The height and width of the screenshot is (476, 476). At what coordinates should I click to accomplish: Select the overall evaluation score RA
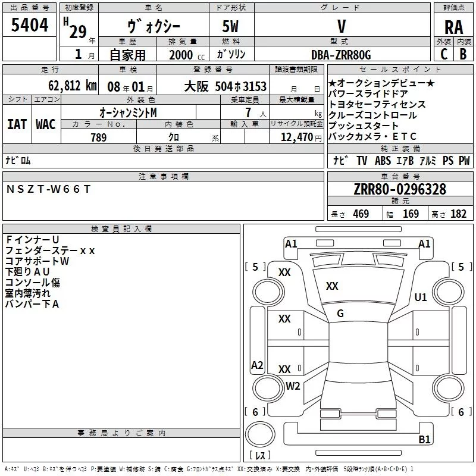[453, 27]
